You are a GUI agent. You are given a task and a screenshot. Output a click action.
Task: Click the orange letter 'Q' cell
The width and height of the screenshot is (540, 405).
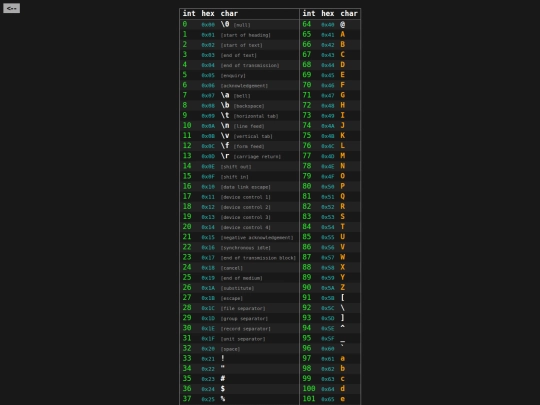pyautogui.click(x=342, y=196)
